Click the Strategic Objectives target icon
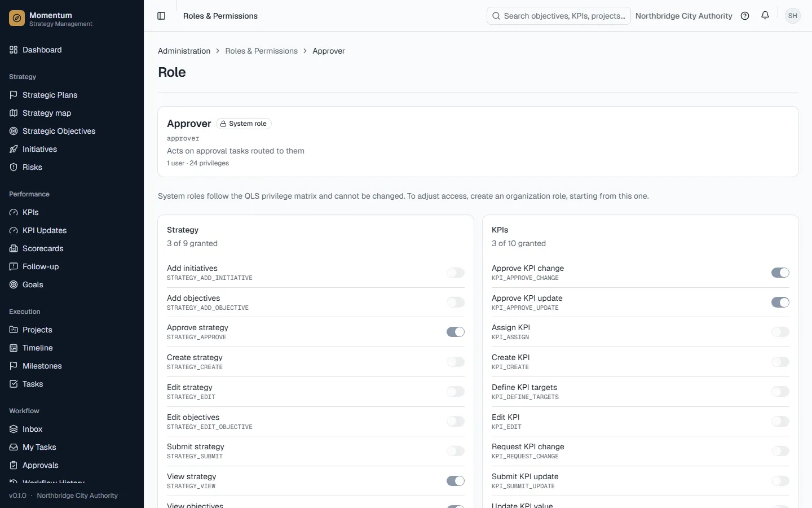Image resolution: width=812 pixels, height=508 pixels. [x=14, y=131]
